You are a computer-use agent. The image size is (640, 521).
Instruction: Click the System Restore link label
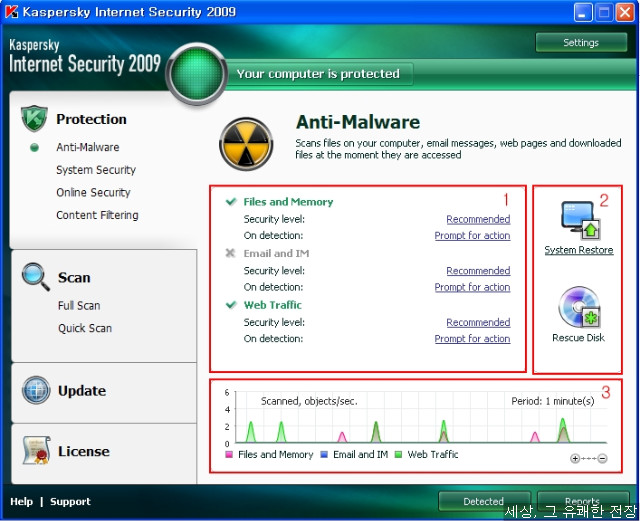[579, 250]
